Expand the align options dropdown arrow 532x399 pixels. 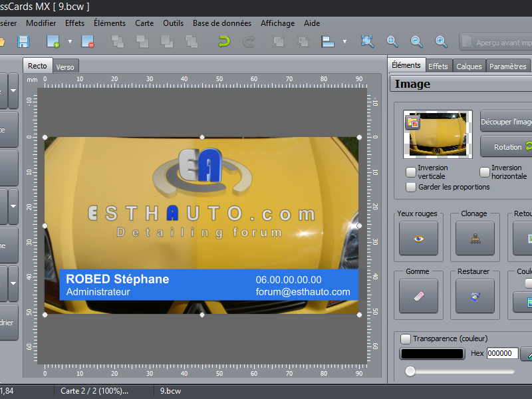(x=344, y=42)
